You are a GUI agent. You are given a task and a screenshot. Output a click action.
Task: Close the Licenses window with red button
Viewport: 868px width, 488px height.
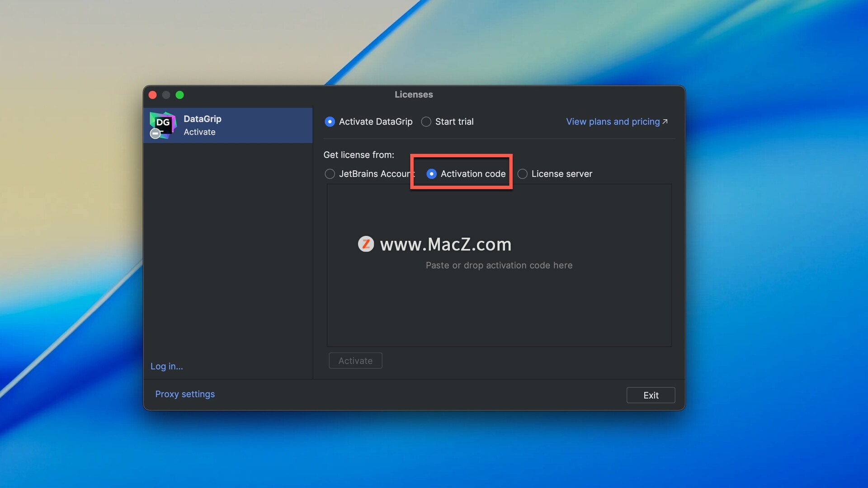click(x=153, y=95)
